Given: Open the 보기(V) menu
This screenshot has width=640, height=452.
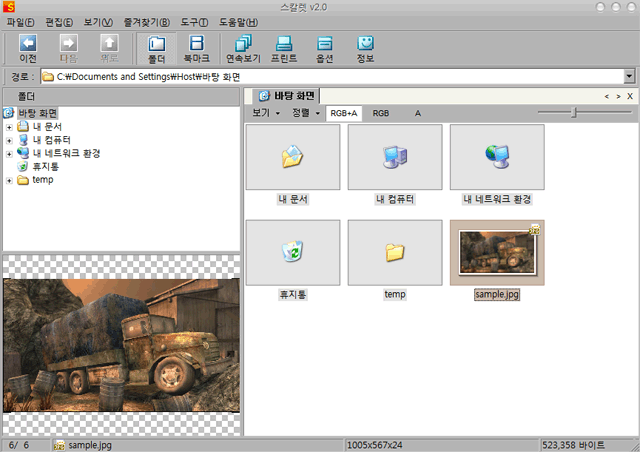Looking at the screenshot, I should [x=98, y=22].
